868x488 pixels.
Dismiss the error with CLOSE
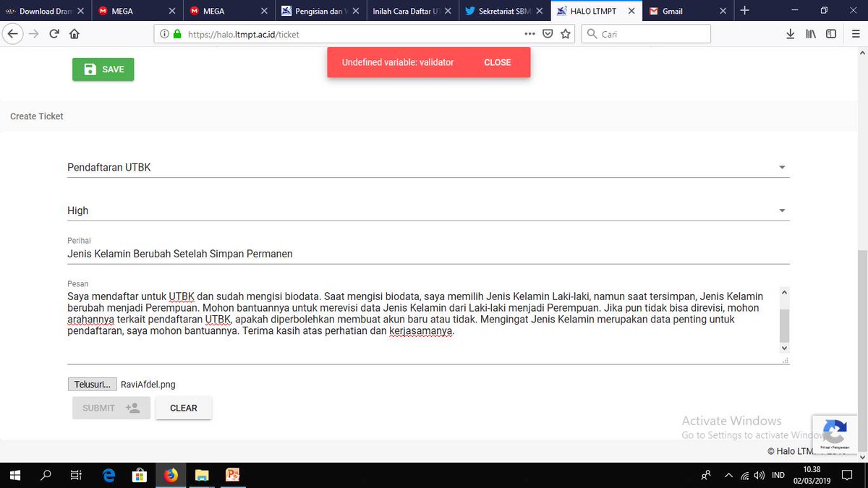(498, 62)
